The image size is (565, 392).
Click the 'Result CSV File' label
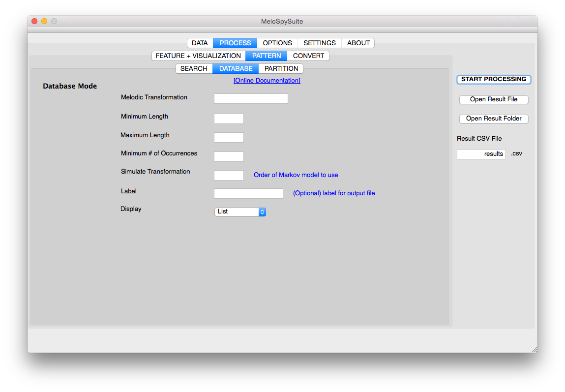[x=479, y=139]
